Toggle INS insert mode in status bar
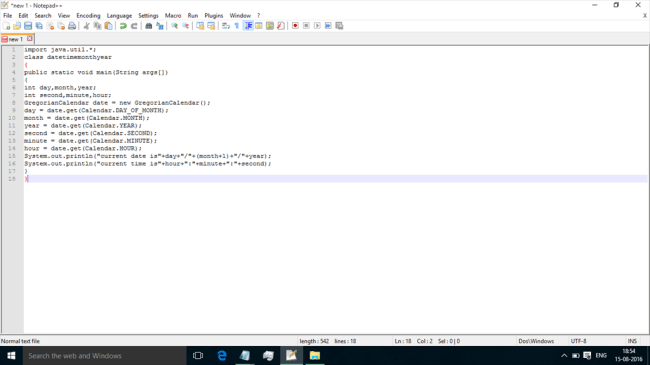This screenshot has height=365, width=650. pyautogui.click(x=632, y=341)
